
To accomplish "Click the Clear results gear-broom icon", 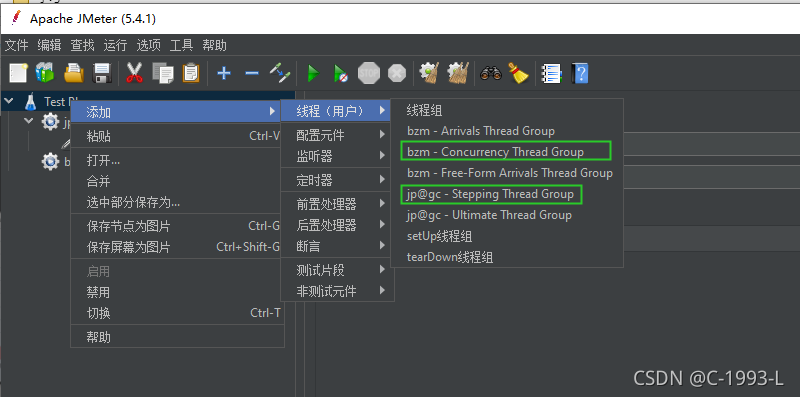I will (429, 73).
